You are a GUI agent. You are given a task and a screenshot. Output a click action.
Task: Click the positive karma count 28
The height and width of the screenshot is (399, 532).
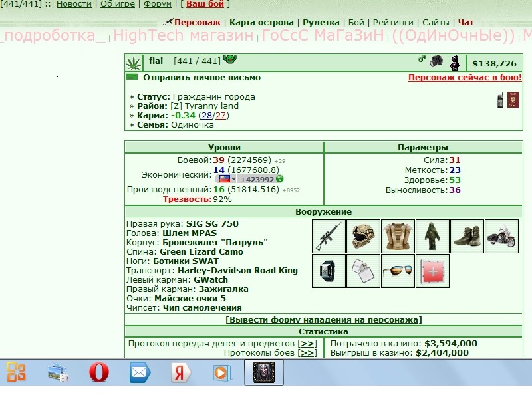207,116
